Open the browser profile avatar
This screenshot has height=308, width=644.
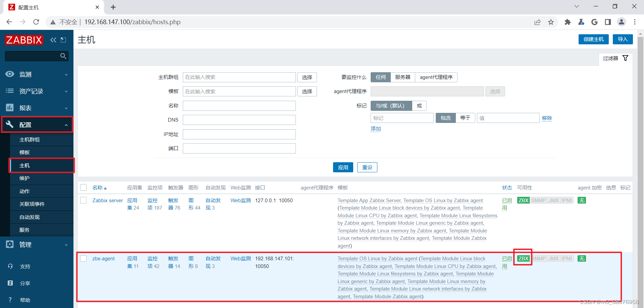point(622,22)
